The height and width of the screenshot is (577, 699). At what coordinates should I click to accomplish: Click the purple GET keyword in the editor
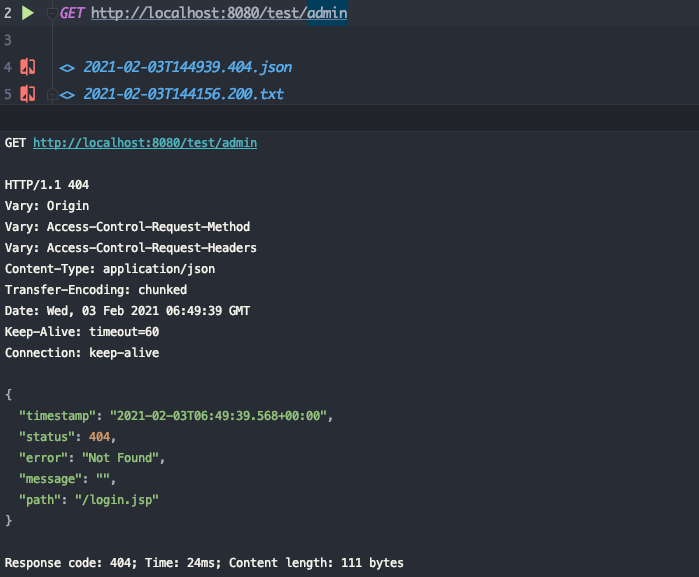tap(71, 13)
